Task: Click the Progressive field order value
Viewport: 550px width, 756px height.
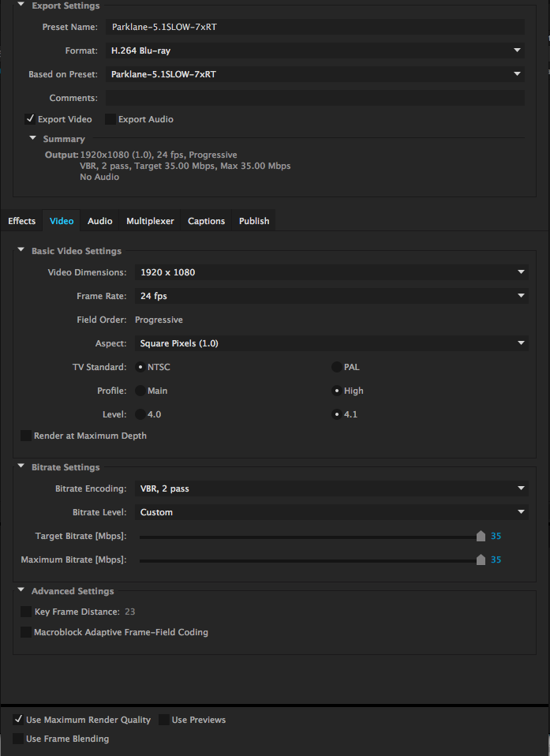Action: 159,320
